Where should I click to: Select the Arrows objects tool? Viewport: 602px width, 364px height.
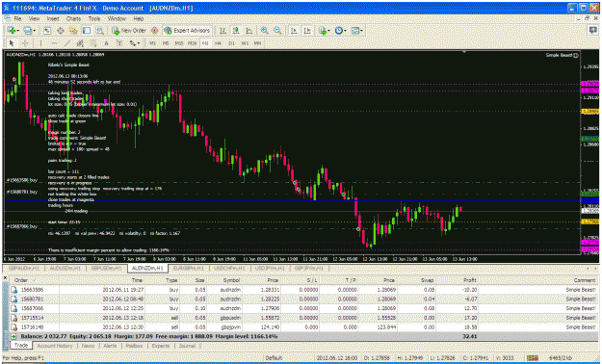point(133,43)
